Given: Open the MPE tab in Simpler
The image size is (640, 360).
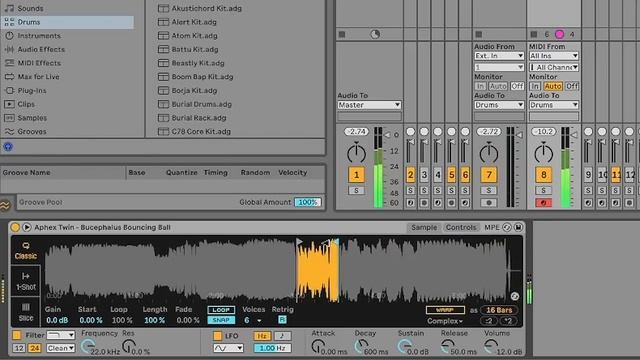Looking at the screenshot, I should click(491, 227).
